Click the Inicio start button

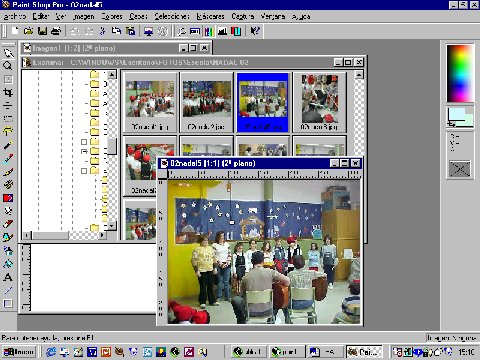19,352
